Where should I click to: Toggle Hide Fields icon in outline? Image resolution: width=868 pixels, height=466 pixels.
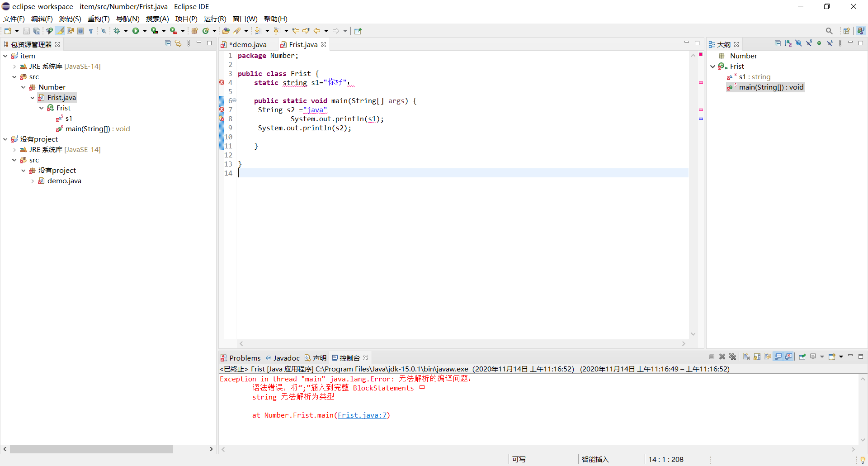click(x=798, y=43)
